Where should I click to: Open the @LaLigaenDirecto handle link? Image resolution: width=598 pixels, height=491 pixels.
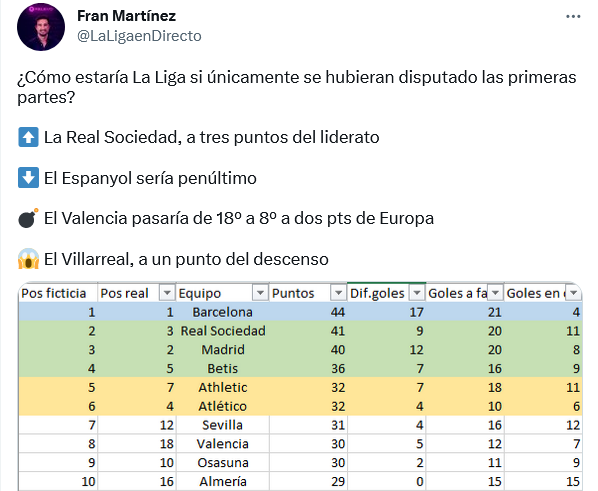point(139,36)
